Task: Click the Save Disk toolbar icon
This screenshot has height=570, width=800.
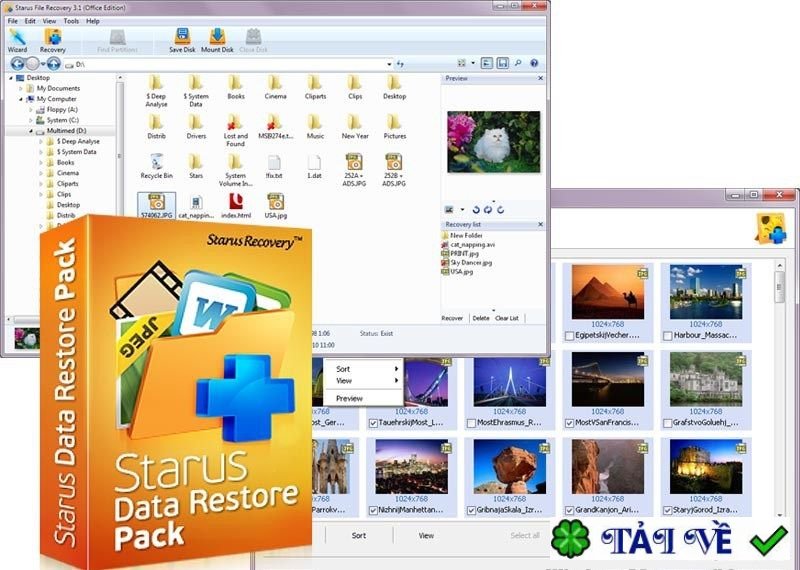Action: 182,40
